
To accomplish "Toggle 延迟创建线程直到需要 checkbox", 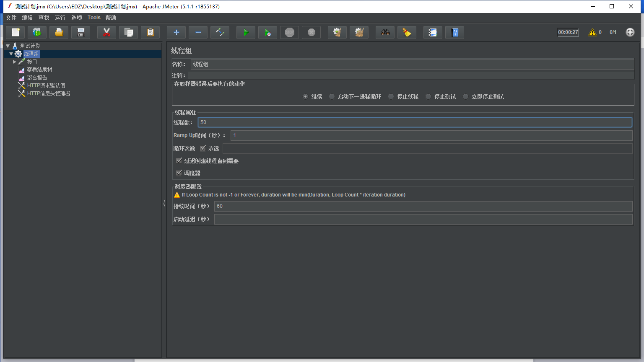I will tap(179, 161).
